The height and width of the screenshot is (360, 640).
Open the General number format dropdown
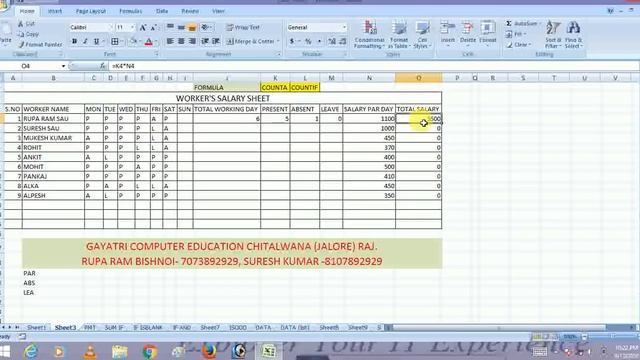pyautogui.click(x=344, y=27)
